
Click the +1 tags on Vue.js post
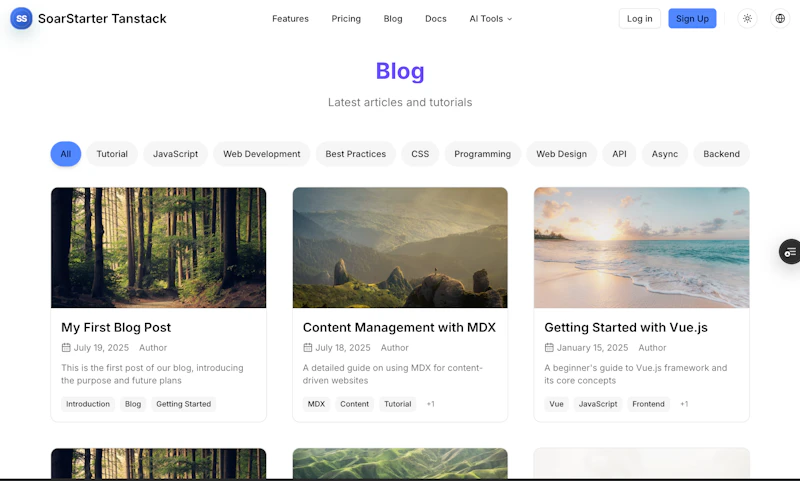coord(684,404)
